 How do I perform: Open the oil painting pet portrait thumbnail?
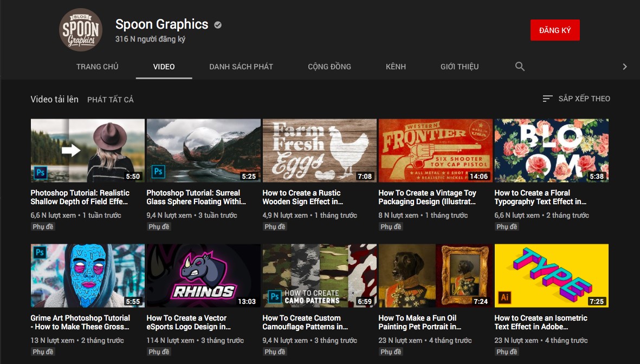coord(435,276)
